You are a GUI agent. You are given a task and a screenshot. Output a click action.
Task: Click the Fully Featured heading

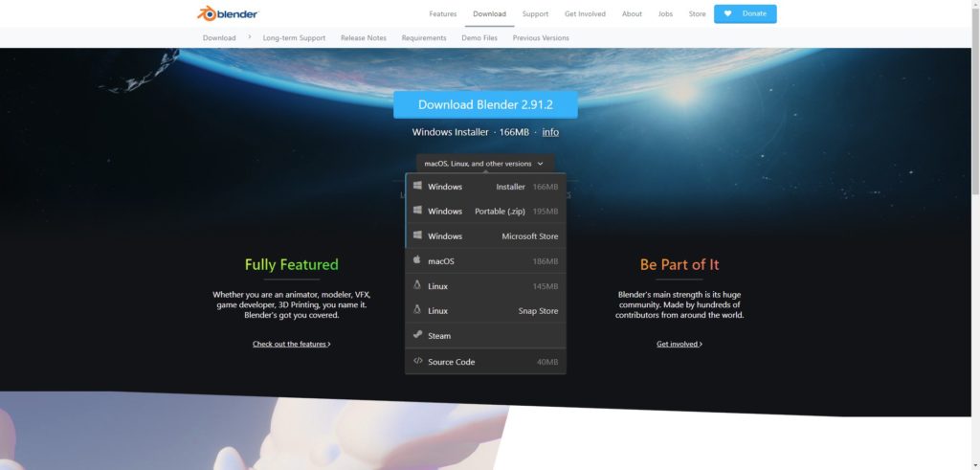coord(291,264)
